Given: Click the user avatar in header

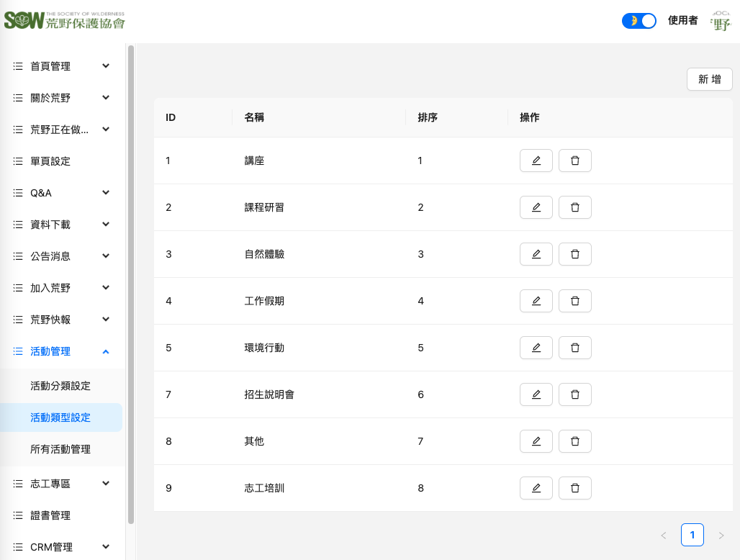Looking at the screenshot, I should point(721,21).
